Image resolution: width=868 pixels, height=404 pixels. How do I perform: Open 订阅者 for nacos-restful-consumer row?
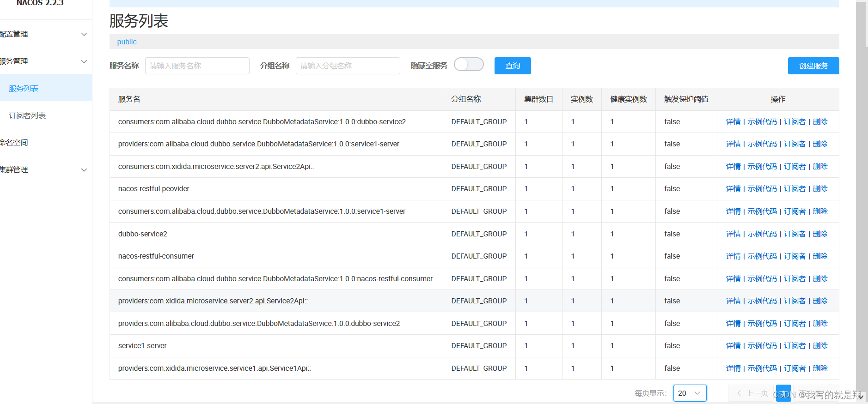click(795, 256)
